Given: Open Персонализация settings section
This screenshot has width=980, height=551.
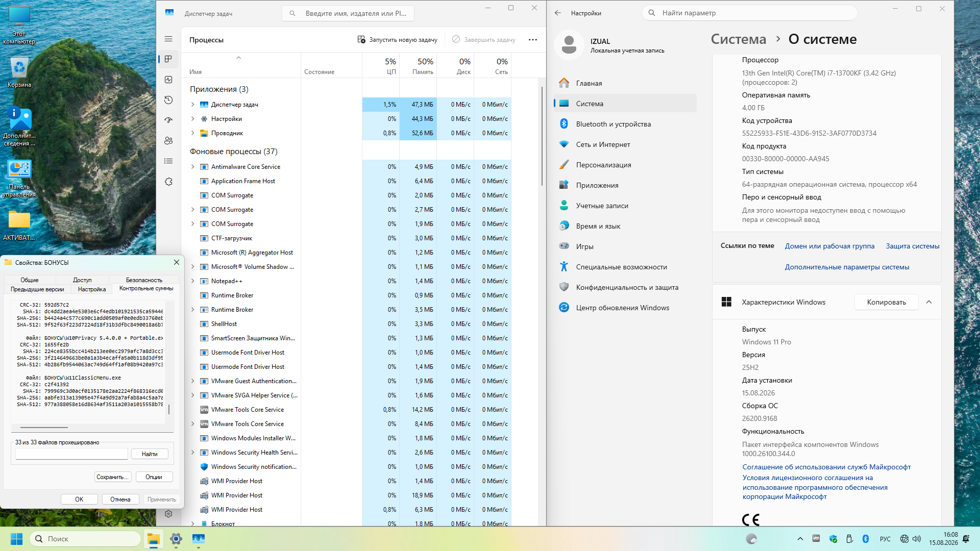Looking at the screenshot, I should (x=625, y=165).
